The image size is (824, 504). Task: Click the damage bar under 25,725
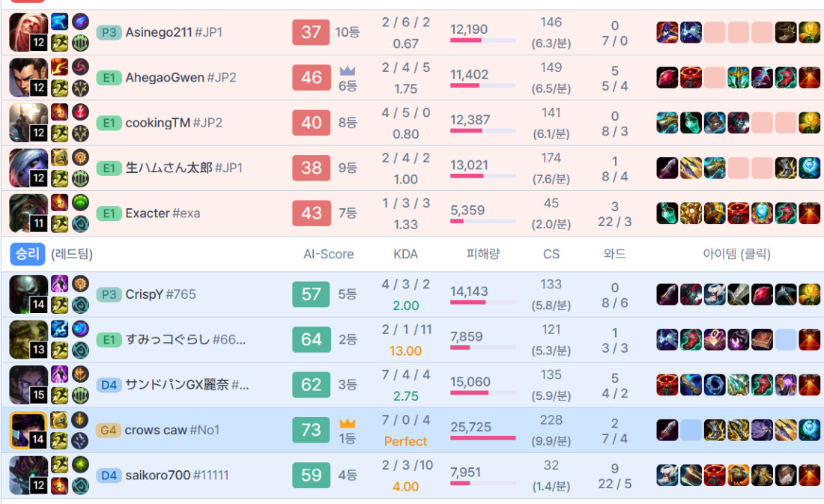(482, 438)
